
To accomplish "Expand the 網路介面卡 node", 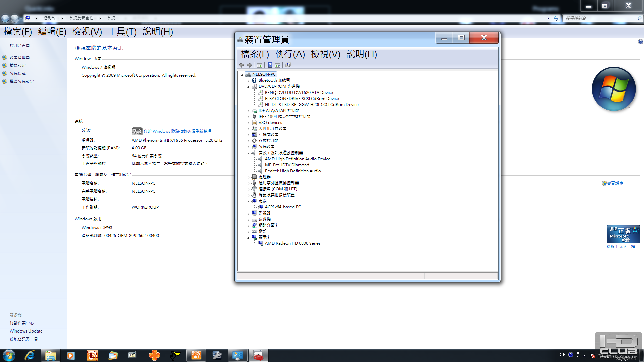I will [x=249, y=226].
